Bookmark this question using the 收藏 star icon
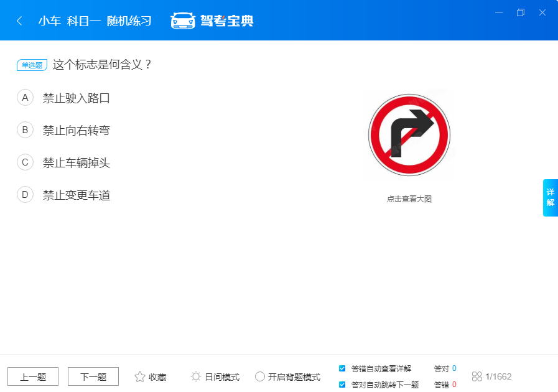This screenshot has width=558, height=392. tap(139, 376)
